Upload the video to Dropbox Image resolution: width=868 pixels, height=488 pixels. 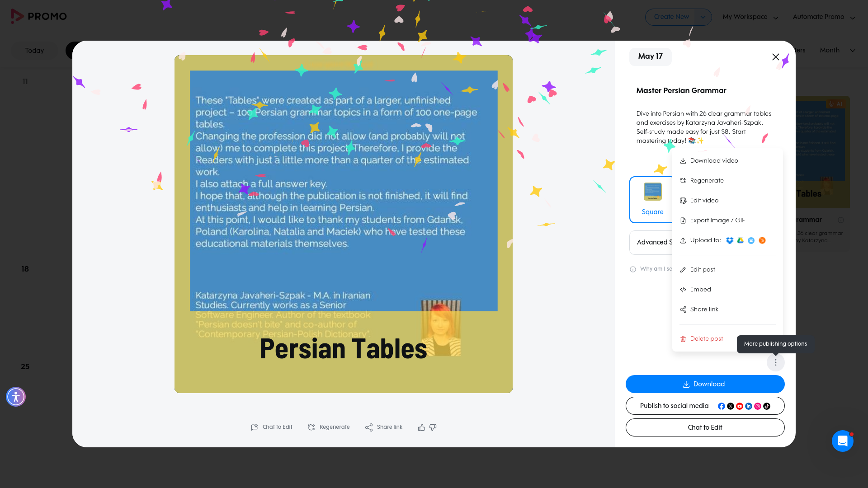click(730, 240)
